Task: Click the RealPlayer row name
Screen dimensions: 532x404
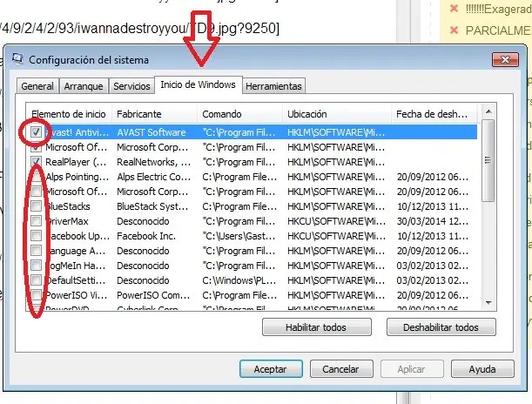Action: [76, 162]
